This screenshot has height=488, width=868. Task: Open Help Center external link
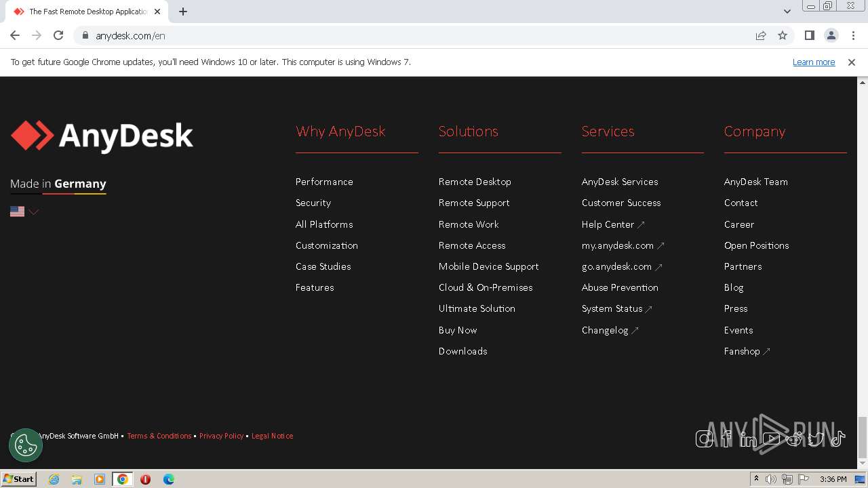click(613, 224)
